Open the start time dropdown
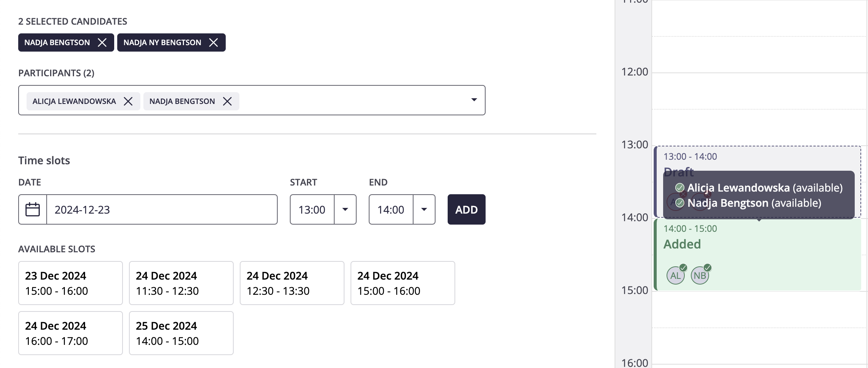 pyautogui.click(x=345, y=209)
